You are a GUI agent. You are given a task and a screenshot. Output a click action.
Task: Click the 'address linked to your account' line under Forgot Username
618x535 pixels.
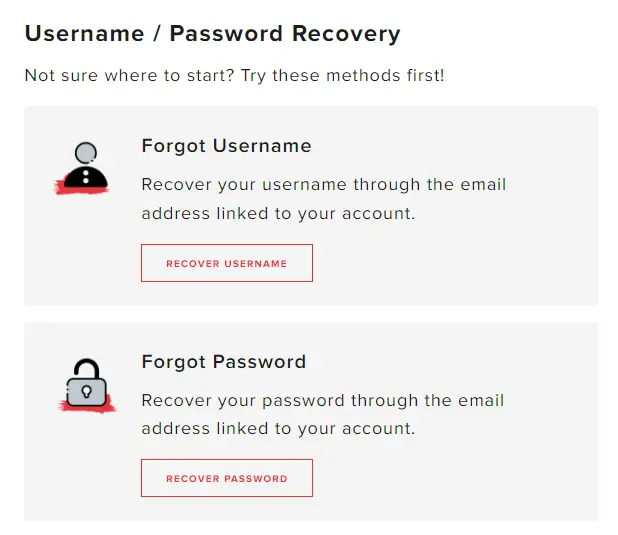278,214
